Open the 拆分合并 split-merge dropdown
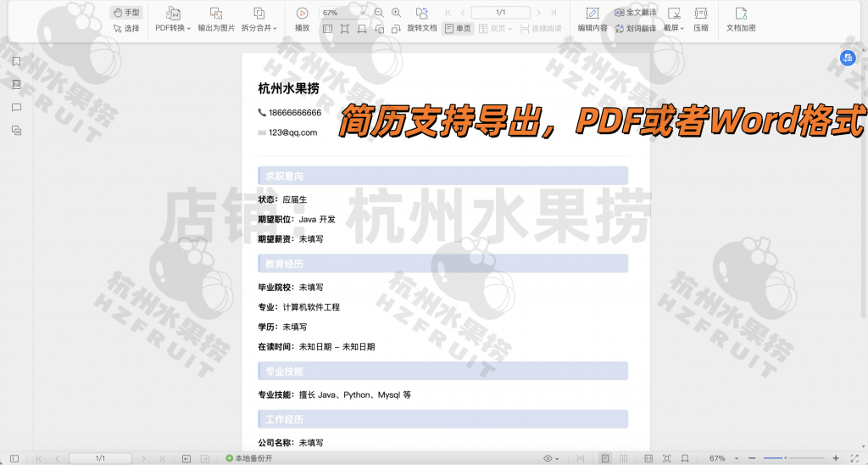Viewport: 868px width, 465px height. coord(259,20)
